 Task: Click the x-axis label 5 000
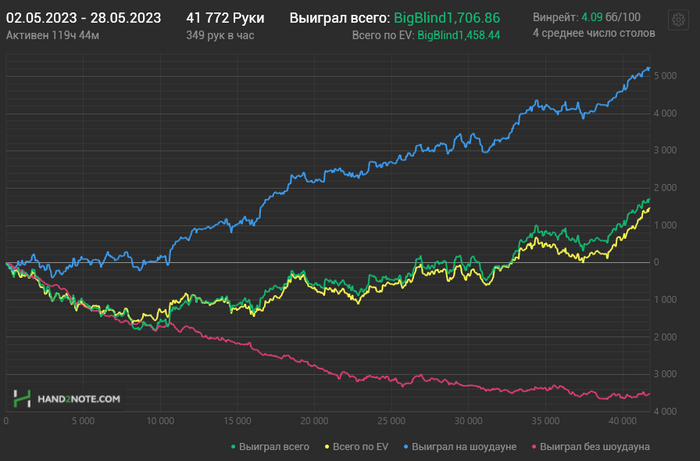[x=83, y=421]
